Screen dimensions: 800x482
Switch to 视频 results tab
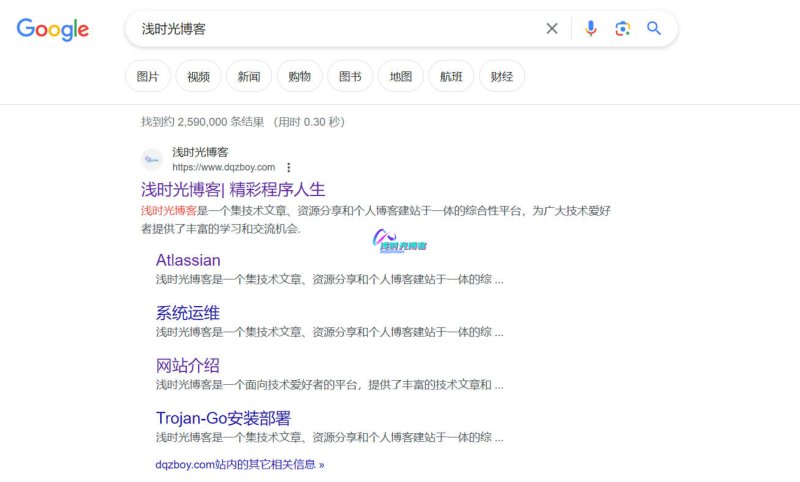[198, 77]
